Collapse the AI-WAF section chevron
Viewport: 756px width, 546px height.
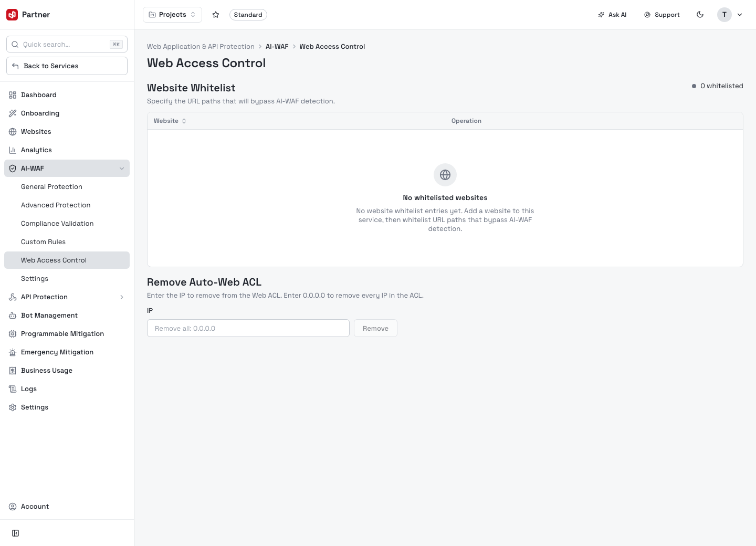(x=122, y=169)
